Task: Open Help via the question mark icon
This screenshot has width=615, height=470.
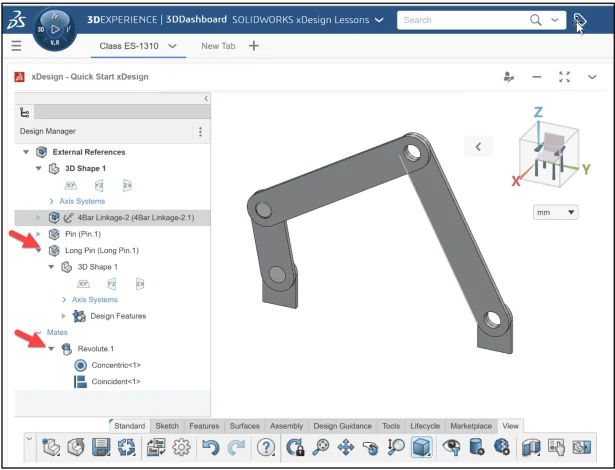Action: click(x=266, y=448)
